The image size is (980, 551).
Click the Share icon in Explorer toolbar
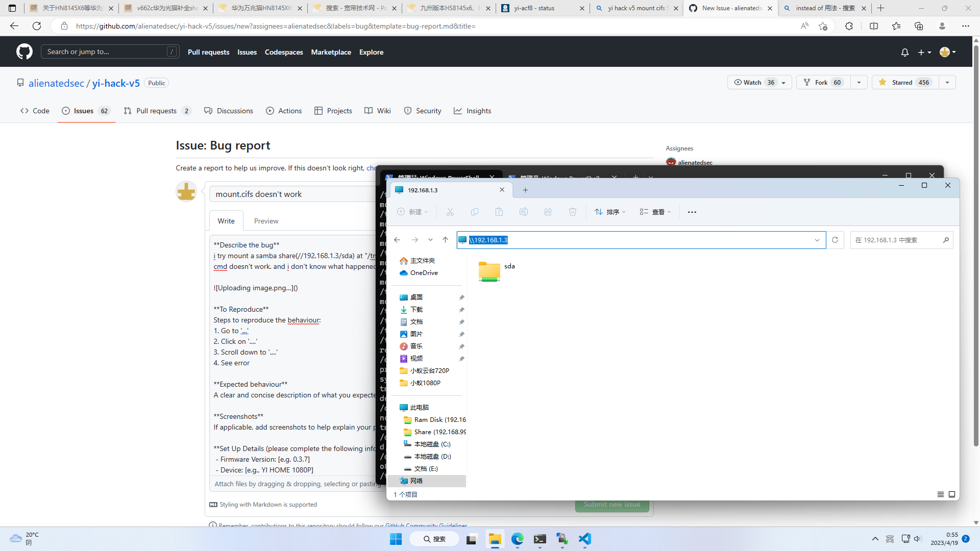pyautogui.click(x=548, y=212)
